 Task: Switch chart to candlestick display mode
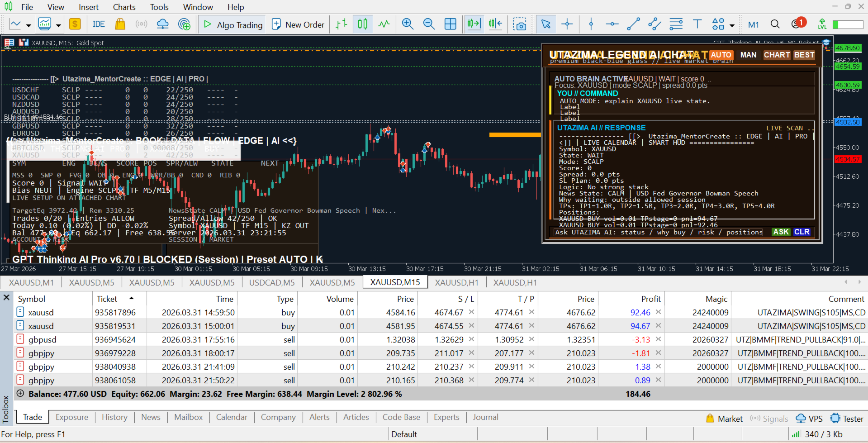click(x=363, y=24)
